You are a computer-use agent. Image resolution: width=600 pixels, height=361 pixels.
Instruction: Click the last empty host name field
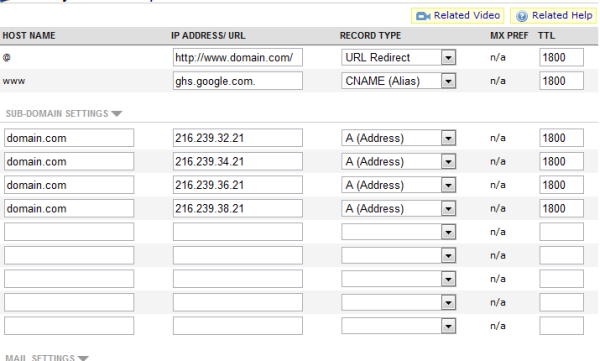point(69,326)
